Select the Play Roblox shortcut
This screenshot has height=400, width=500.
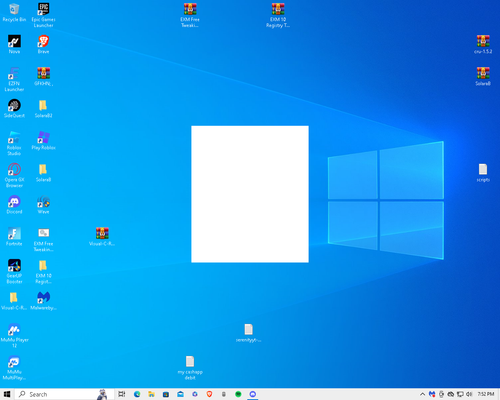pos(43,140)
